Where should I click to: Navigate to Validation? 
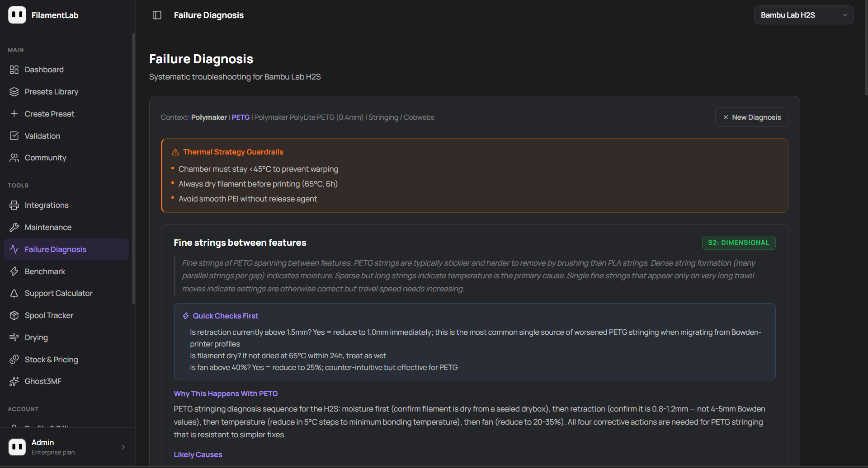[x=66, y=136]
